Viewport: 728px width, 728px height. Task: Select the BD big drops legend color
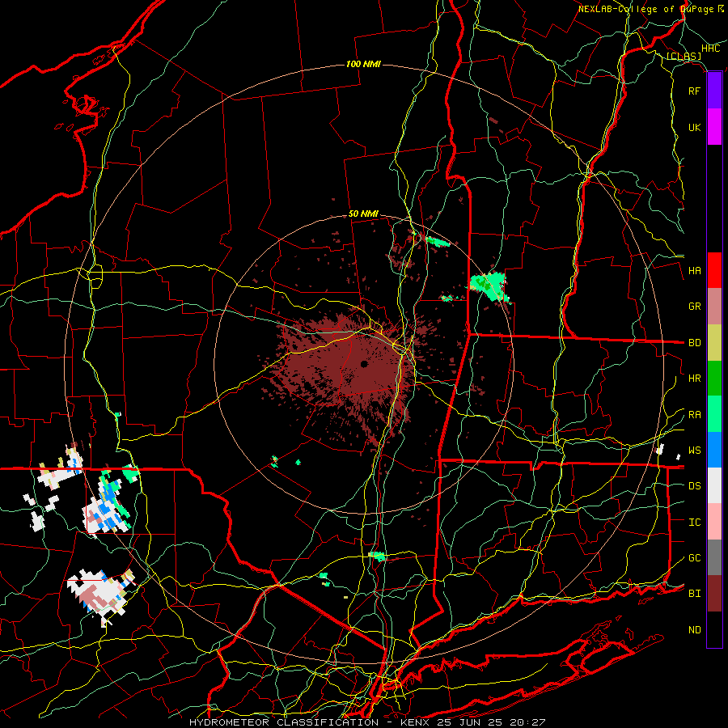[x=714, y=342]
